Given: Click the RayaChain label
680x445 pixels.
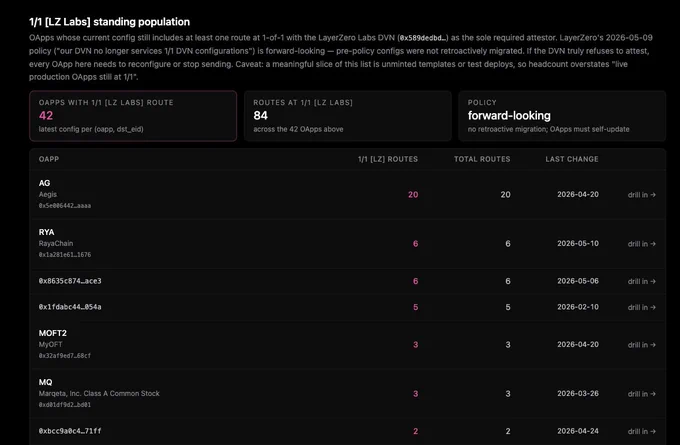Looking at the screenshot, I should coord(56,243).
